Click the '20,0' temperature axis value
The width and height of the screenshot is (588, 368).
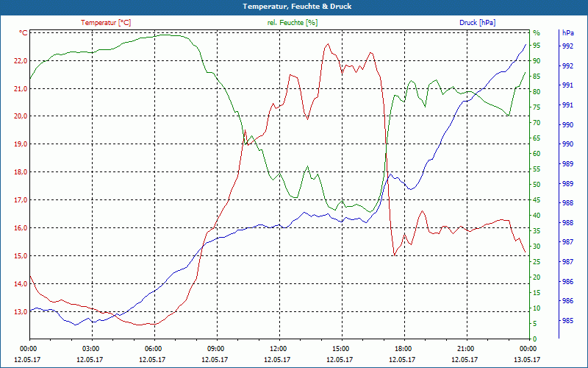click(21, 116)
